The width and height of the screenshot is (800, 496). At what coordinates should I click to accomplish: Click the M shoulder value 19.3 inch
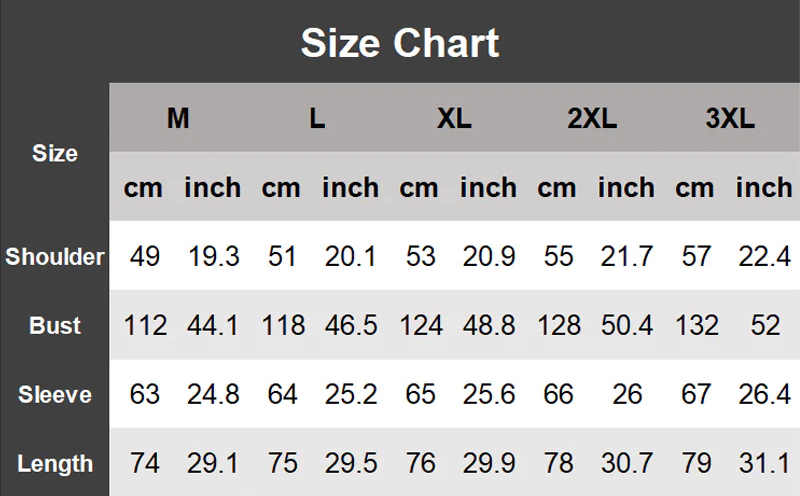pyautogui.click(x=213, y=257)
